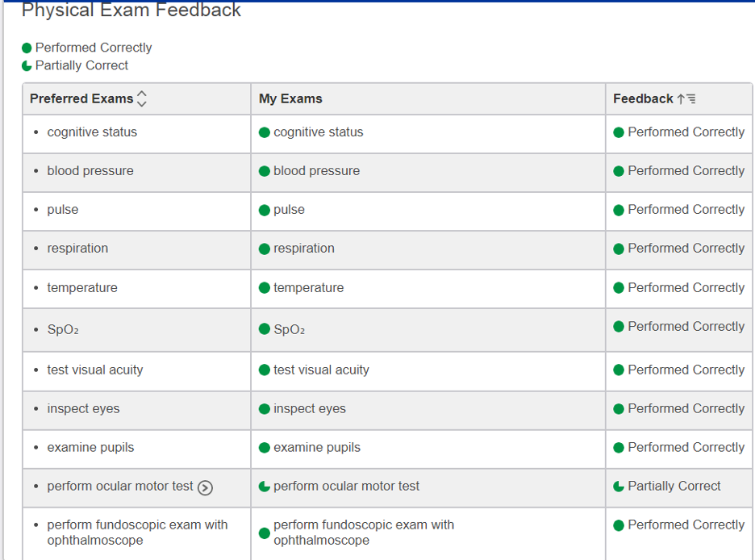
Task: Click partially correct icon for ocular motor test
Action: pos(265,487)
